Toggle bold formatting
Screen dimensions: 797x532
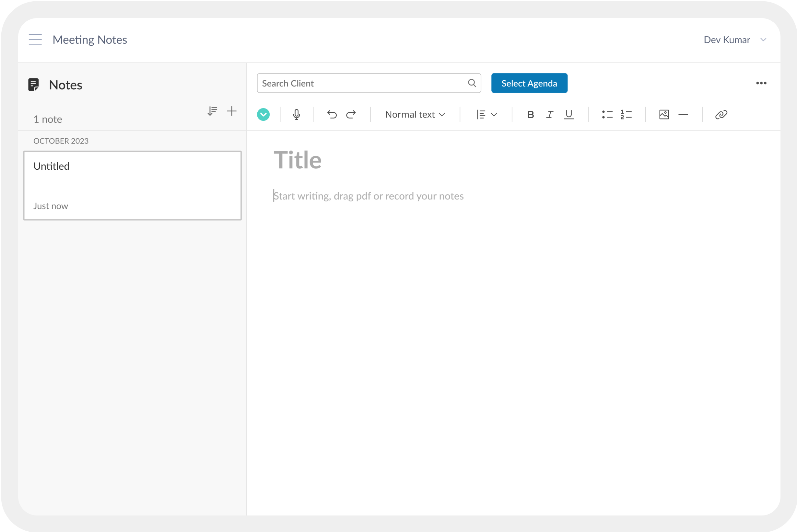click(x=531, y=115)
